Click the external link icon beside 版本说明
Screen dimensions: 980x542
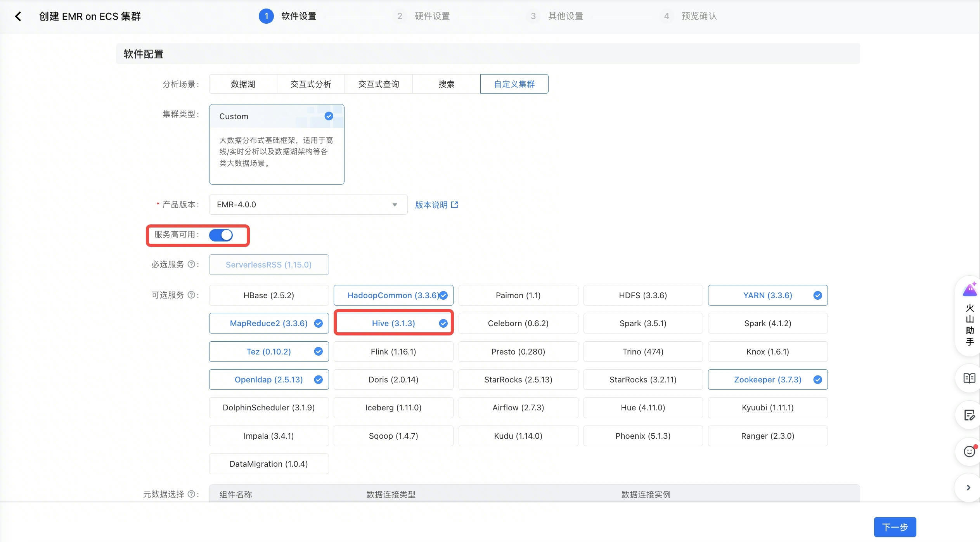point(455,205)
